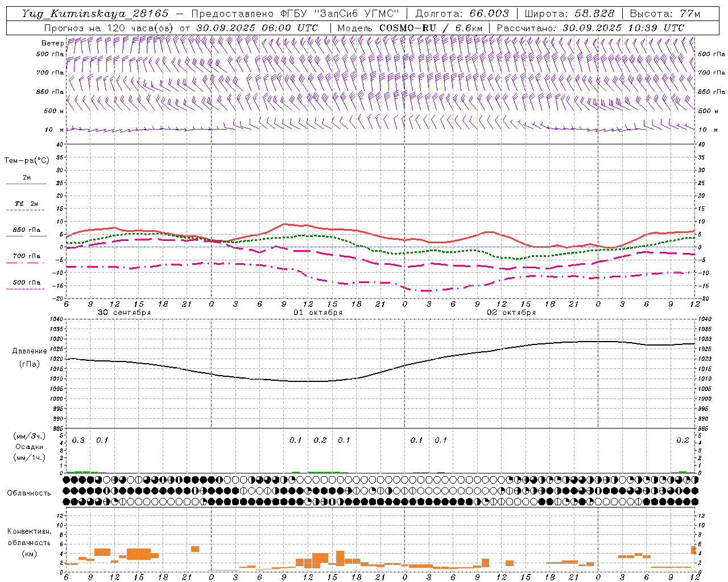Viewport: 728px width, 582px height.
Task: Click the 'Давление' pressure panel label
Action: click(x=30, y=351)
